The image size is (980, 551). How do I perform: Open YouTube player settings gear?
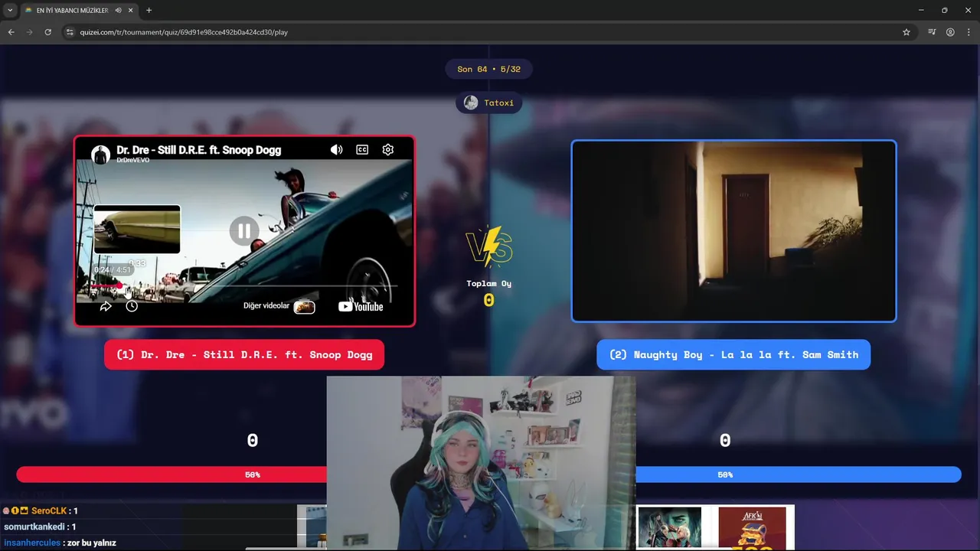click(388, 149)
